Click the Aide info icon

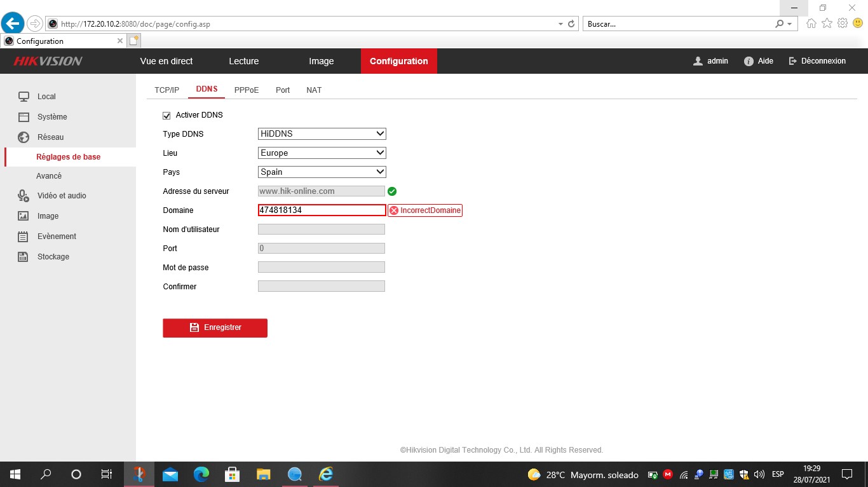coord(749,61)
